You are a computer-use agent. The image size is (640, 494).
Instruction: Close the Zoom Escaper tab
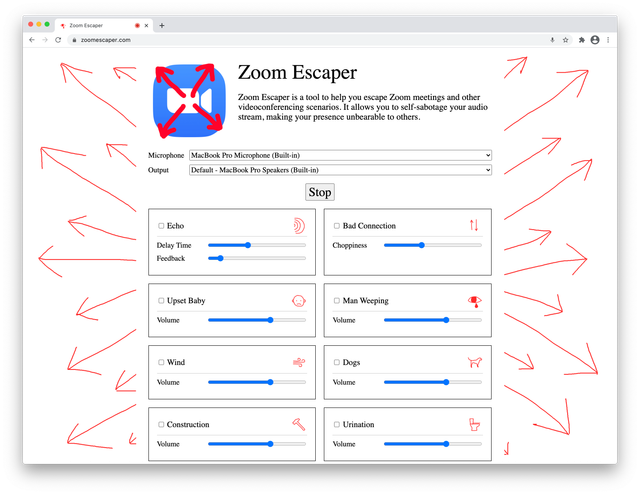147,25
